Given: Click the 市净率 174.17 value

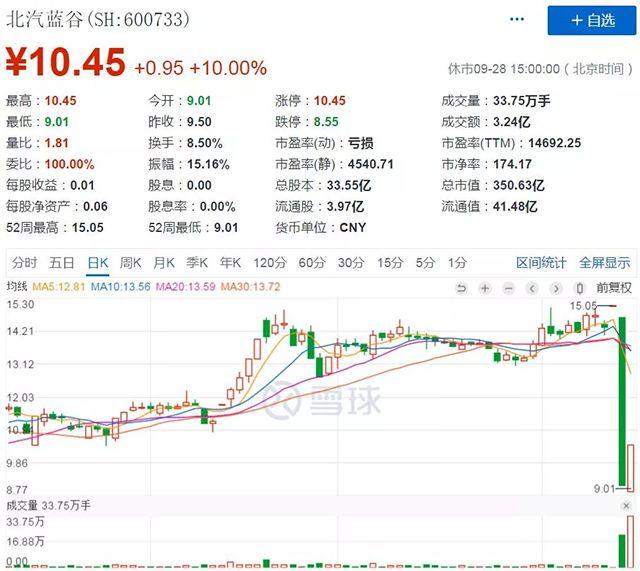Looking at the screenshot, I should [x=512, y=164].
